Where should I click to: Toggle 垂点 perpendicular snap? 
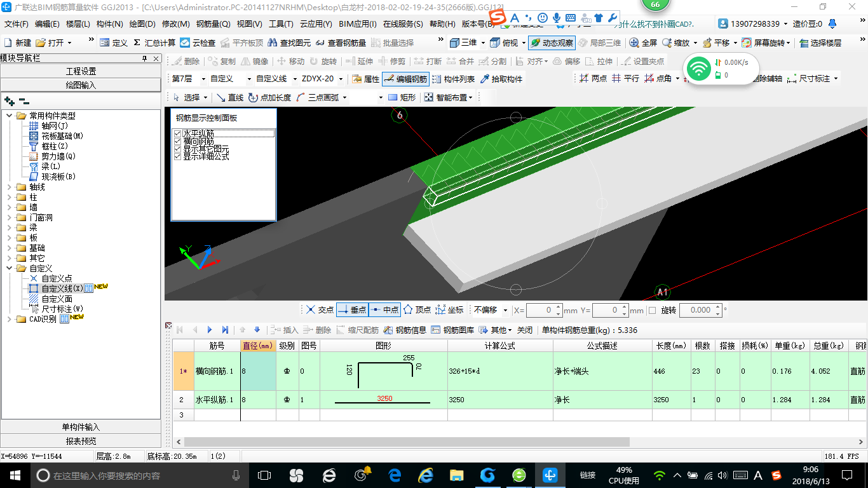coord(352,309)
